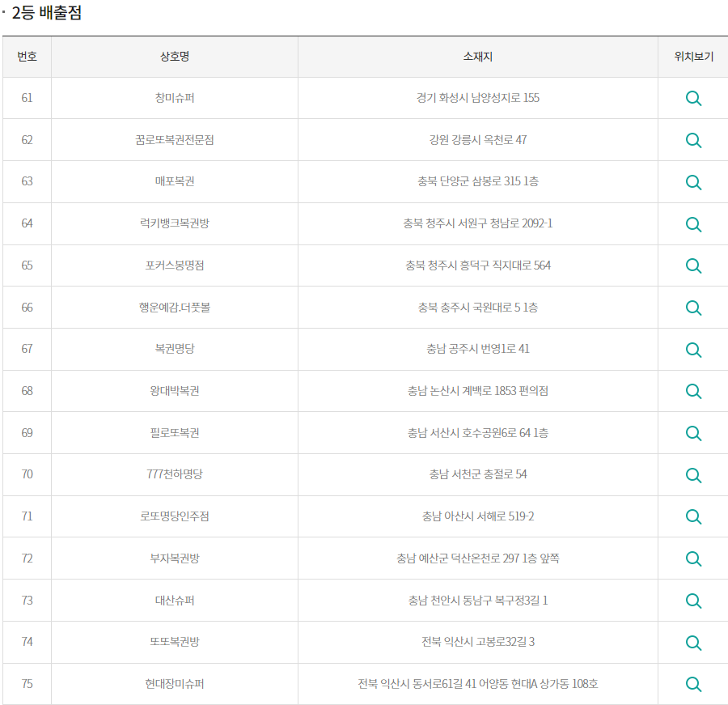View 복권명당 location via magnifier

coord(693,349)
